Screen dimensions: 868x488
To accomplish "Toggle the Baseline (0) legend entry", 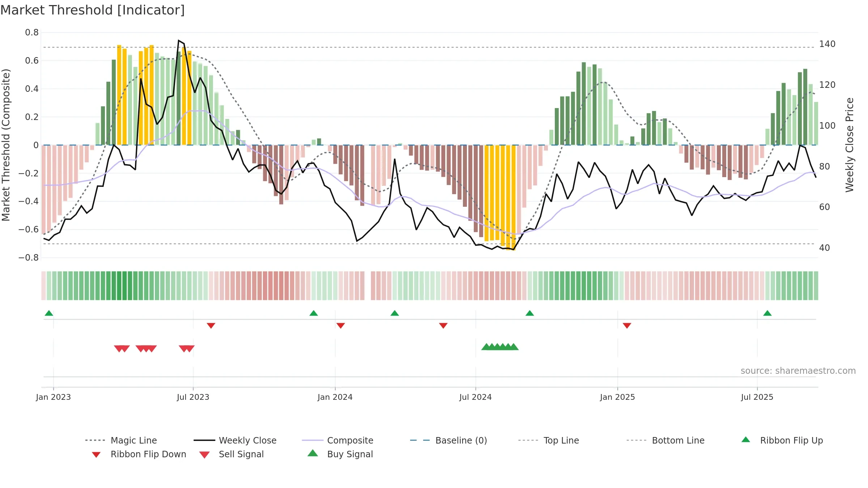I will pos(448,440).
